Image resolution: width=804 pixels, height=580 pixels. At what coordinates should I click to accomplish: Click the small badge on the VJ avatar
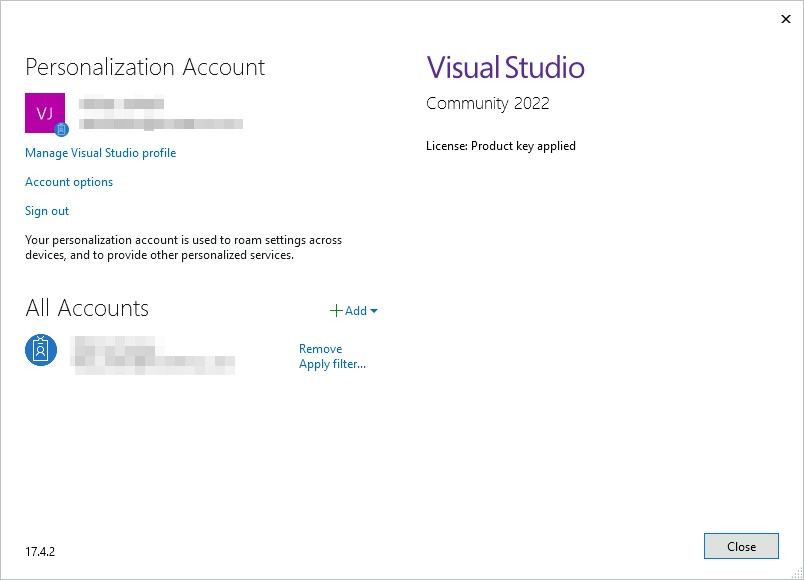tap(59, 129)
